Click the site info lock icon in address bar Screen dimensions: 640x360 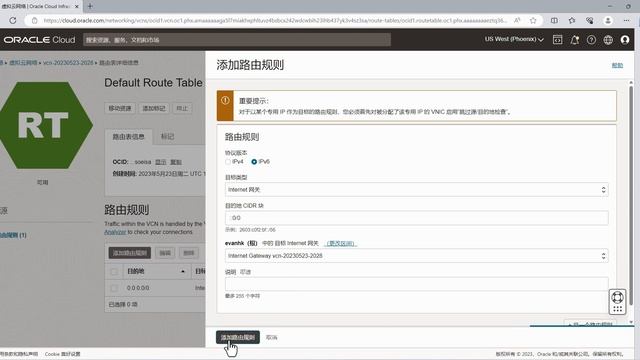[35, 20]
